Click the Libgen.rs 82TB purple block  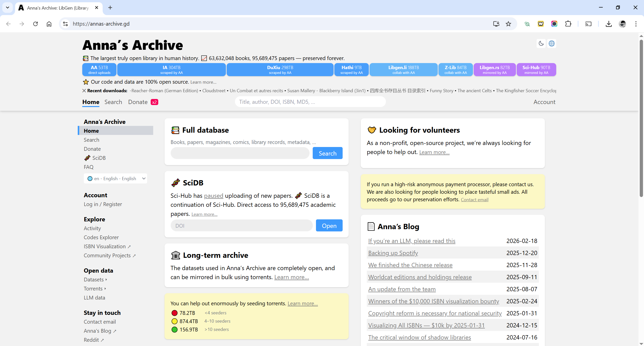pyautogui.click(x=494, y=70)
